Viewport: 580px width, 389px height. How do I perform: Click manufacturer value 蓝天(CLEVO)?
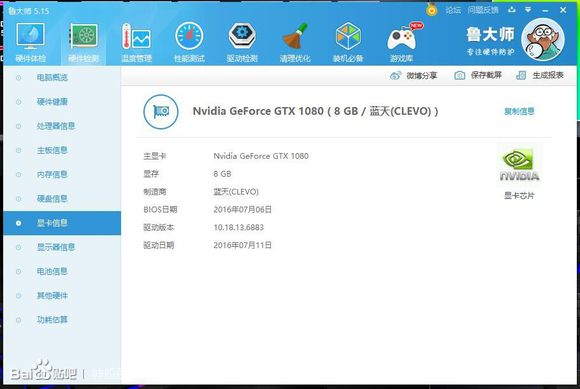tap(236, 192)
